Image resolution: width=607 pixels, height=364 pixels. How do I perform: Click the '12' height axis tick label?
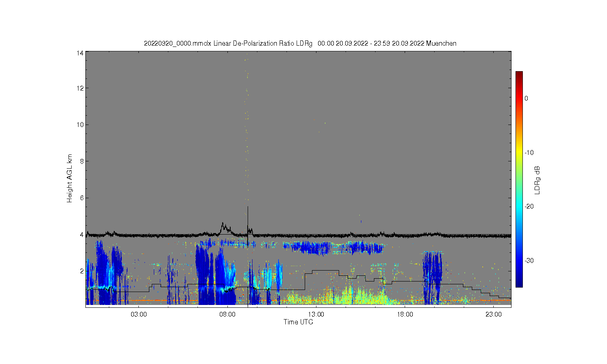coord(80,88)
